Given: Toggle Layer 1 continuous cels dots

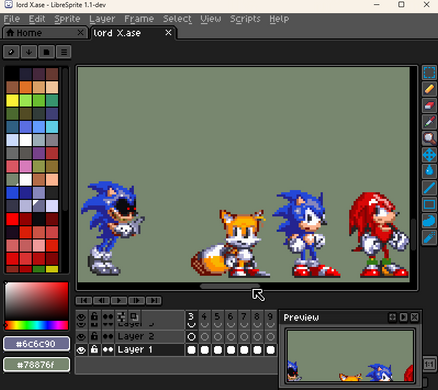Looking at the screenshot, I should click(108, 350).
